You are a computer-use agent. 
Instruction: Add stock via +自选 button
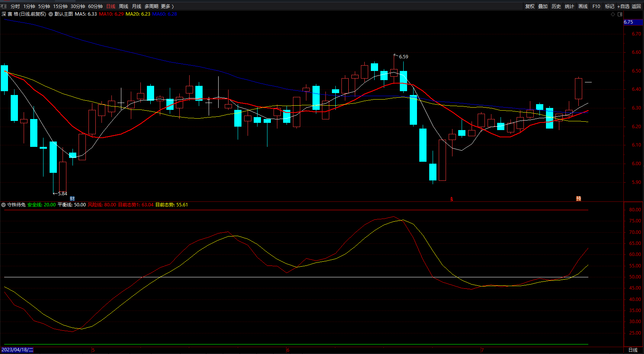click(x=623, y=6)
